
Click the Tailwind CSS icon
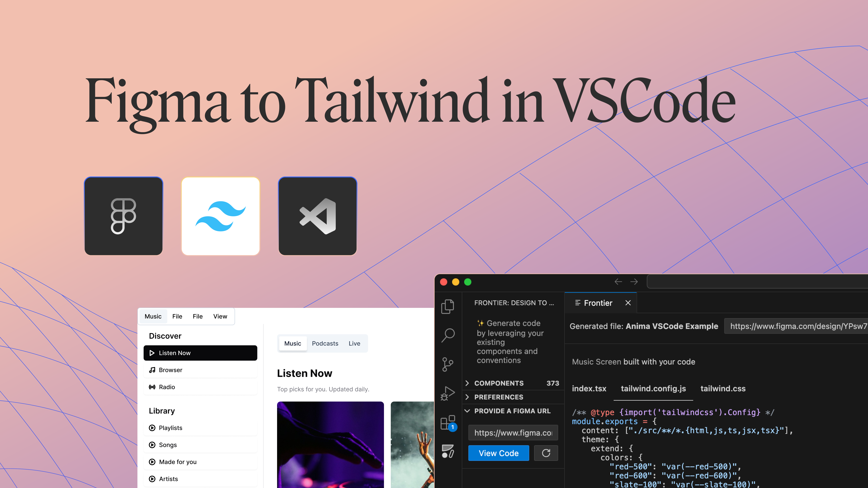pyautogui.click(x=221, y=216)
